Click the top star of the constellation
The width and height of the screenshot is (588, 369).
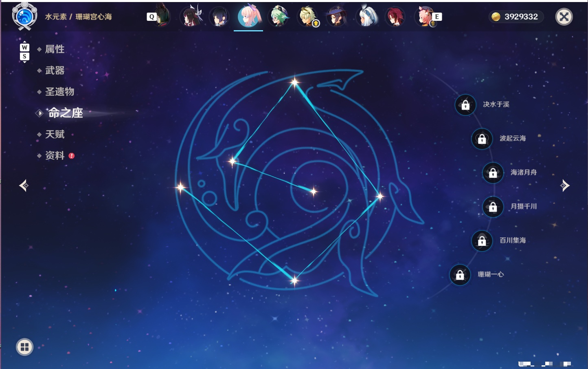(x=294, y=82)
